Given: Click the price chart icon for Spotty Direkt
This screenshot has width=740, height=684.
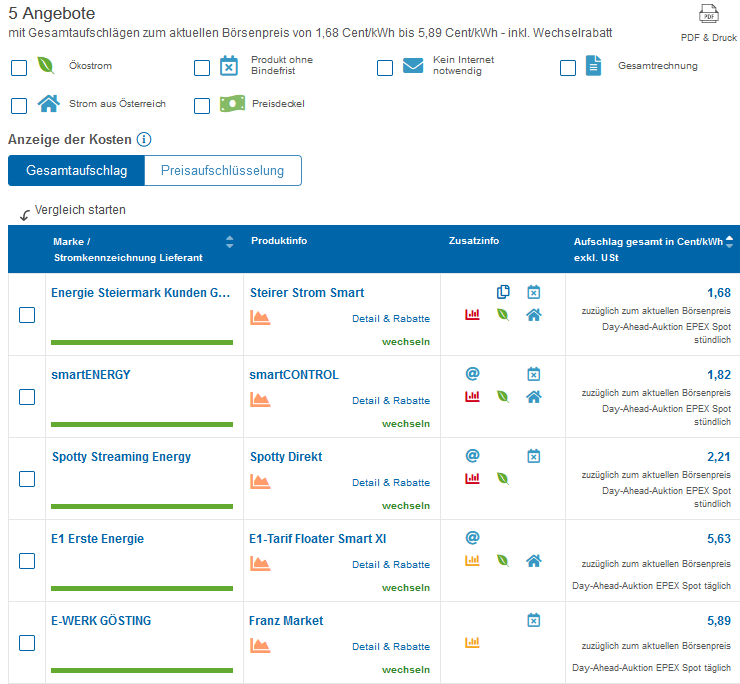Looking at the screenshot, I should (260, 482).
